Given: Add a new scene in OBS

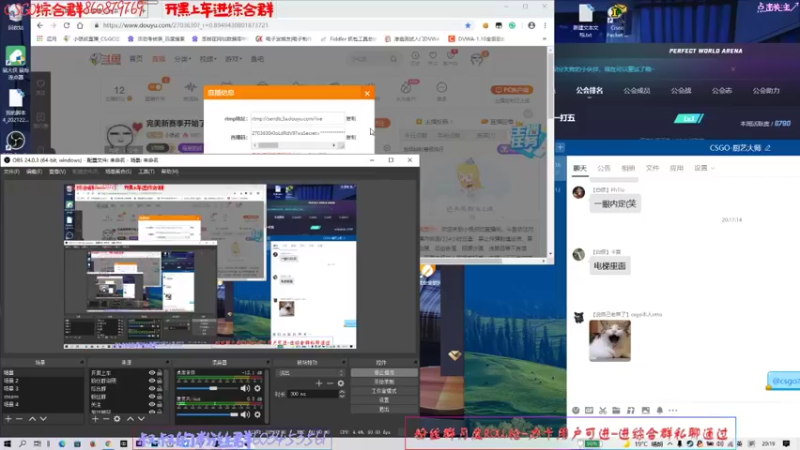Looking at the screenshot, I should tap(8, 419).
